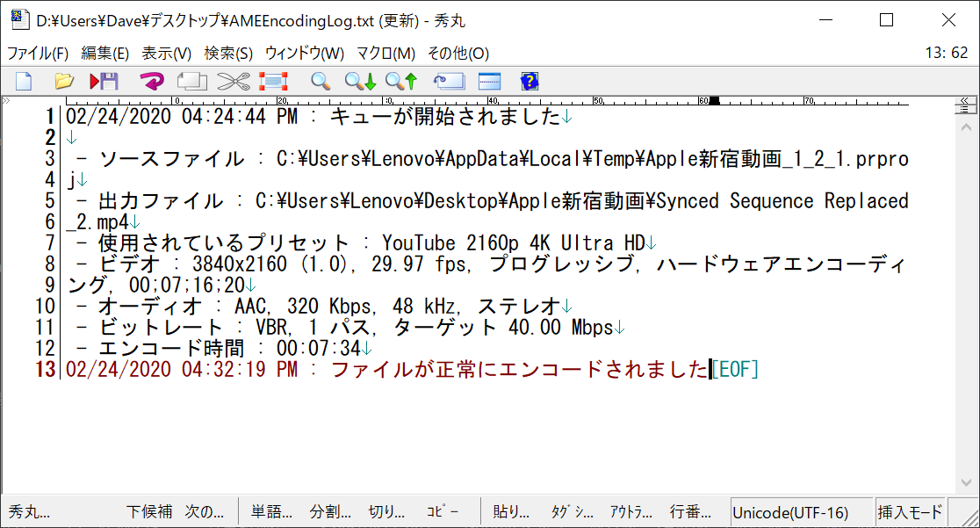Screen dimensions: 980x528
Task: Click the 秀丸... function key button
Action: pos(29,512)
